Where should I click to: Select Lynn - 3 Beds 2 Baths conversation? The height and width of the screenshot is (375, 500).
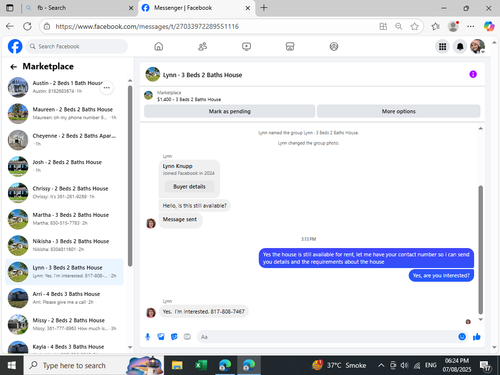point(64,272)
